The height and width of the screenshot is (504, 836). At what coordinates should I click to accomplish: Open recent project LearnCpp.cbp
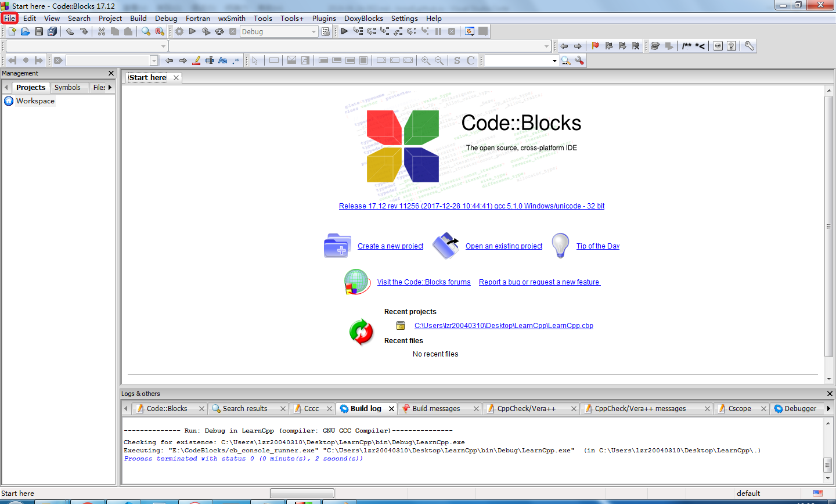pos(504,326)
